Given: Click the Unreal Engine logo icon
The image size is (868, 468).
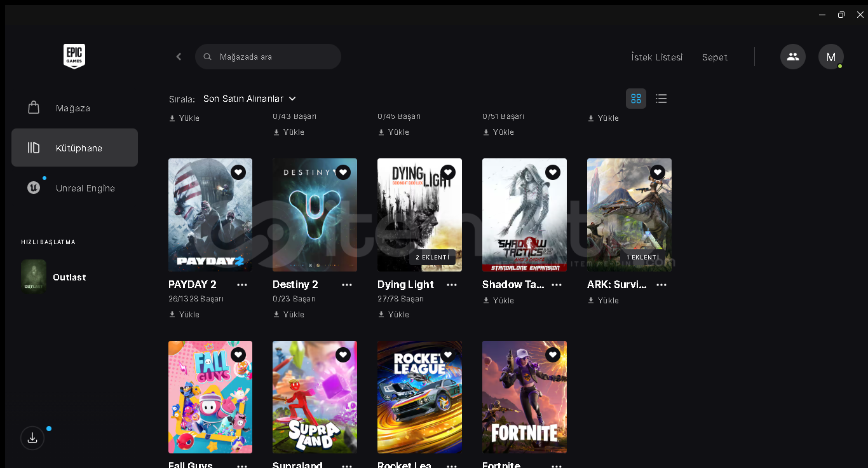Looking at the screenshot, I should pyautogui.click(x=34, y=188).
